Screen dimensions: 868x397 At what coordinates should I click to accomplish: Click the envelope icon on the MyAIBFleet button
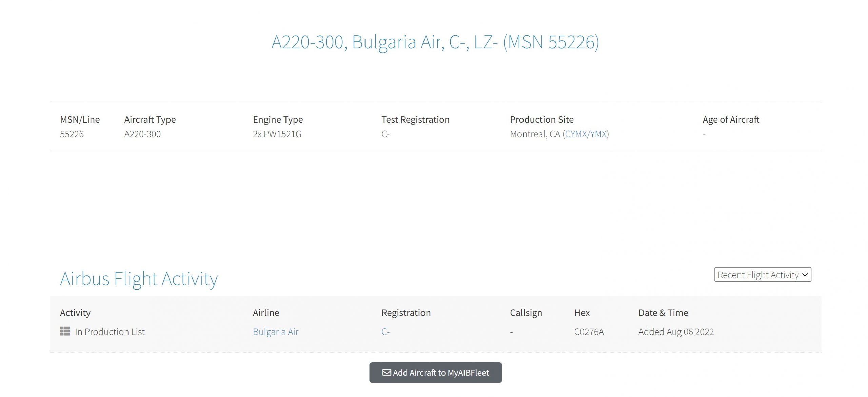point(387,372)
